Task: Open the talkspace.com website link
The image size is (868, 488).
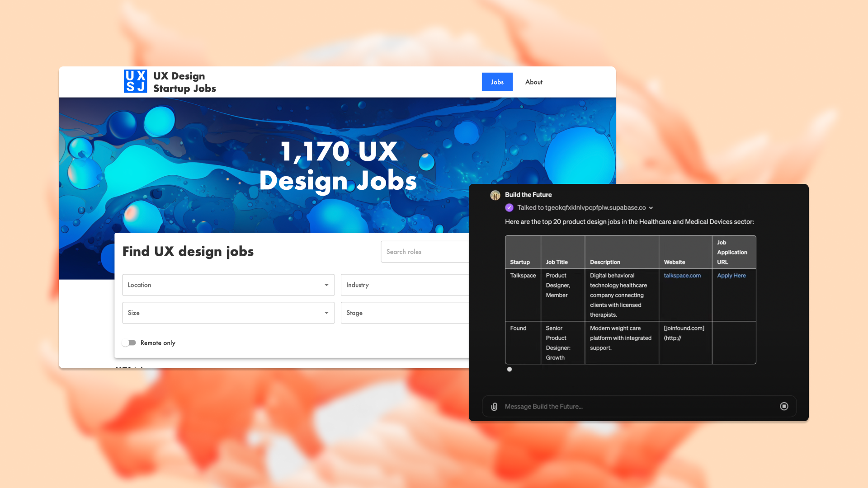Action: click(x=682, y=276)
